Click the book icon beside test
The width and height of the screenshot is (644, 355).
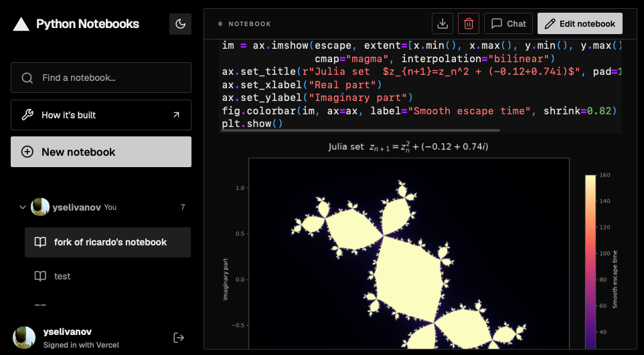tap(40, 276)
